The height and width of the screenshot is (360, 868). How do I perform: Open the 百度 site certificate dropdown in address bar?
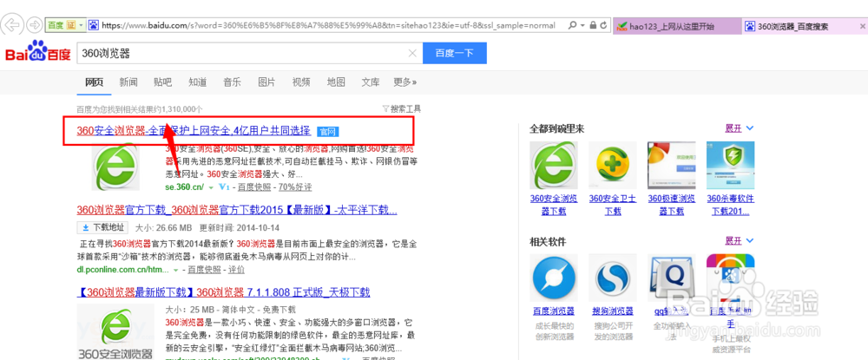(65, 25)
